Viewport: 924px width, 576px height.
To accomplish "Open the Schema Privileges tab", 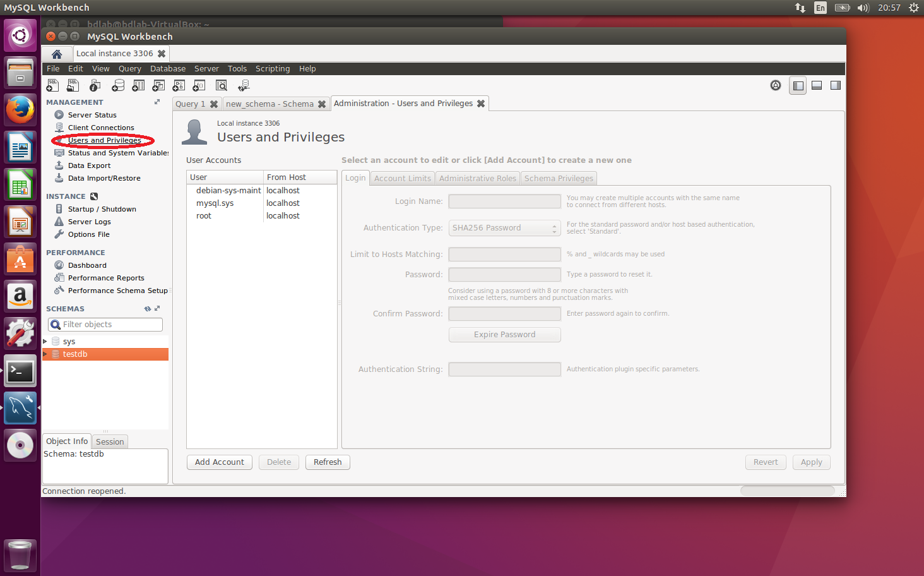I will click(x=559, y=178).
